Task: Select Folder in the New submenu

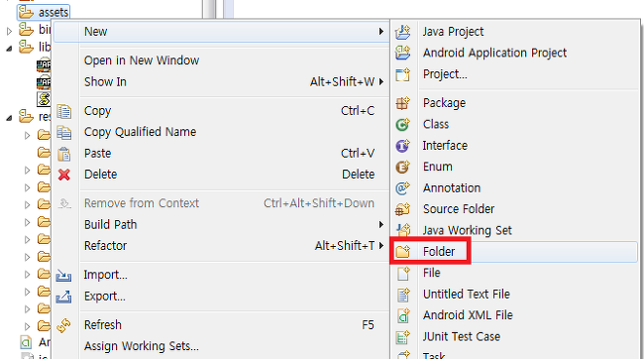Action: pos(439,251)
